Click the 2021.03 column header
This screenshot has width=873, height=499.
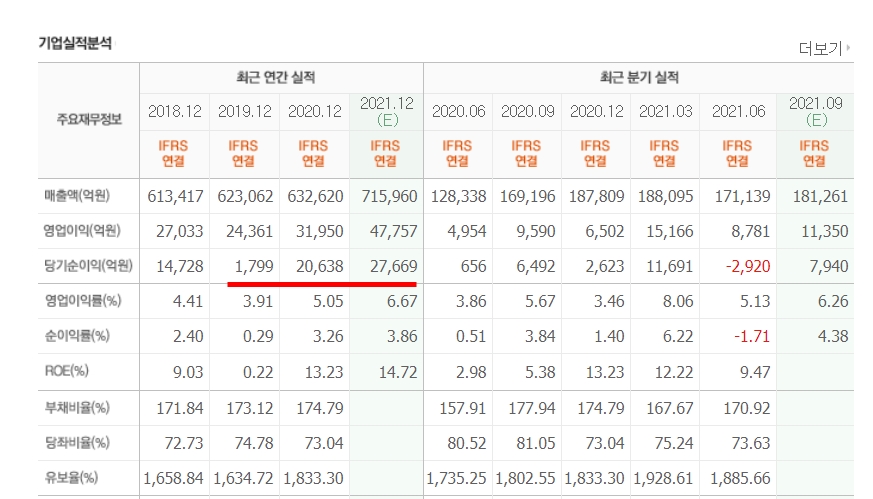(666, 111)
